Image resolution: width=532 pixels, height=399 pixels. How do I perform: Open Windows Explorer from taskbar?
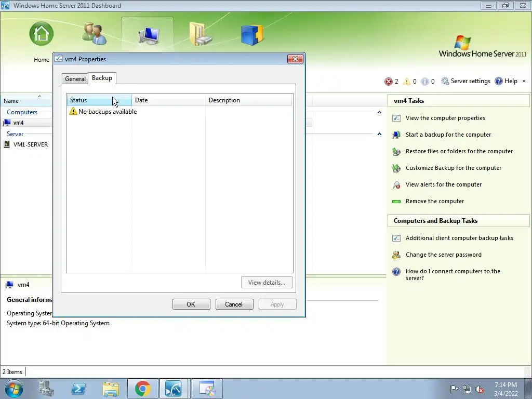tap(111, 389)
